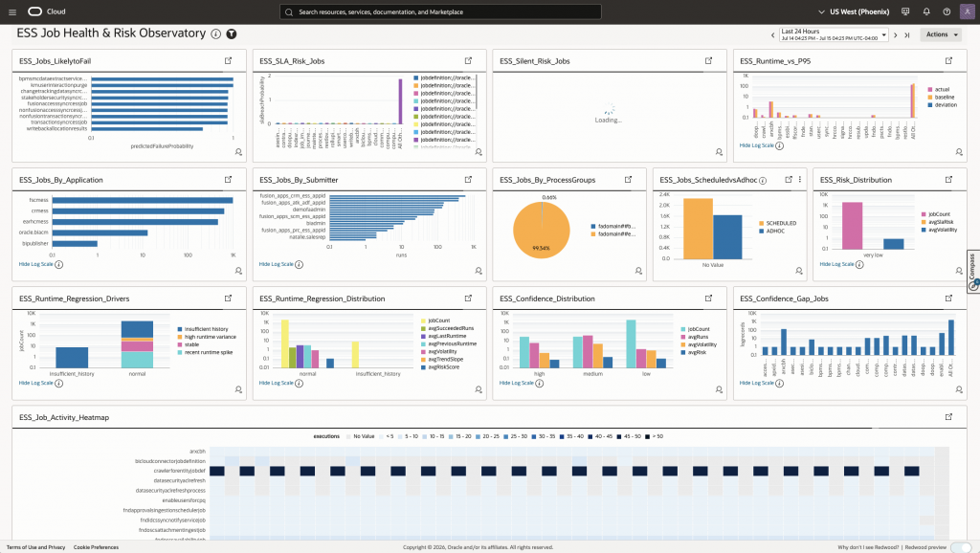
Task: Open ESS_Job_Activity_Heatmap widget in new view
Action: [948, 417]
